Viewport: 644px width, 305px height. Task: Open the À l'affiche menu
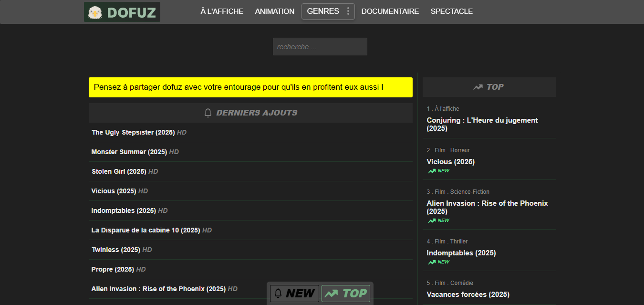click(222, 11)
